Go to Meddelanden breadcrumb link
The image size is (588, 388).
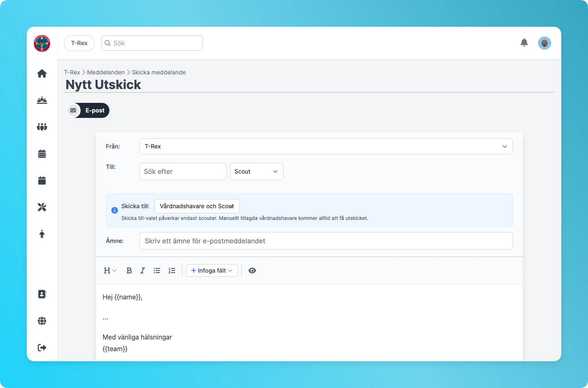(106, 72)
